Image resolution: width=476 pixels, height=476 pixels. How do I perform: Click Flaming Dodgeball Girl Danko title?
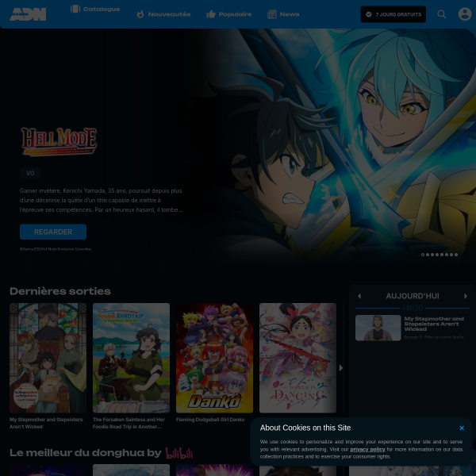click(210, 420)
